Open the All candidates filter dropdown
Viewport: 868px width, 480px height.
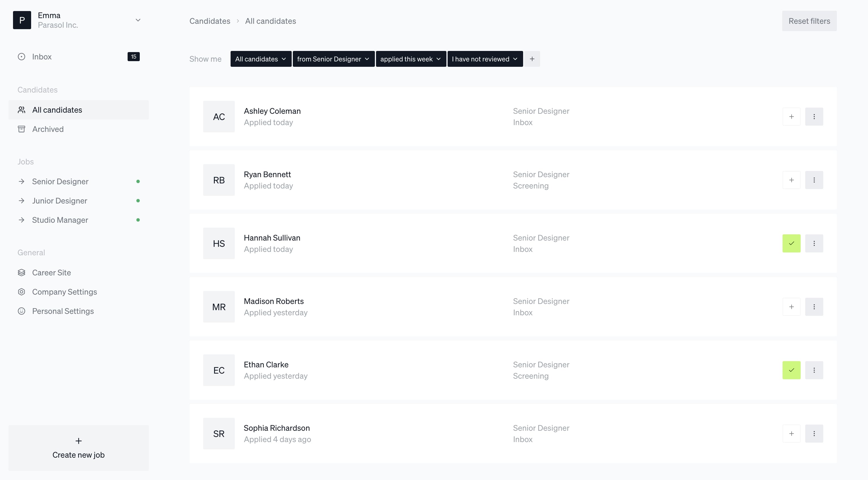click(261, 59)
